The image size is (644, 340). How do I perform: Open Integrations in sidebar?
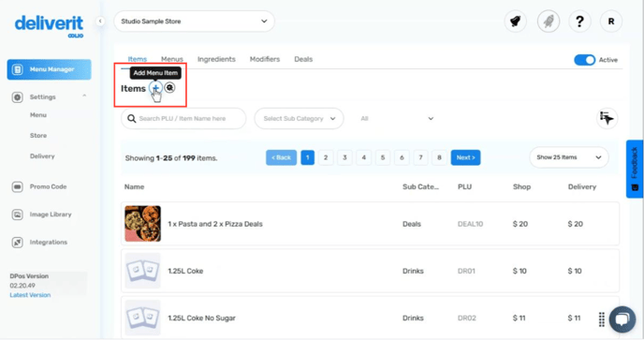[49, 243]
